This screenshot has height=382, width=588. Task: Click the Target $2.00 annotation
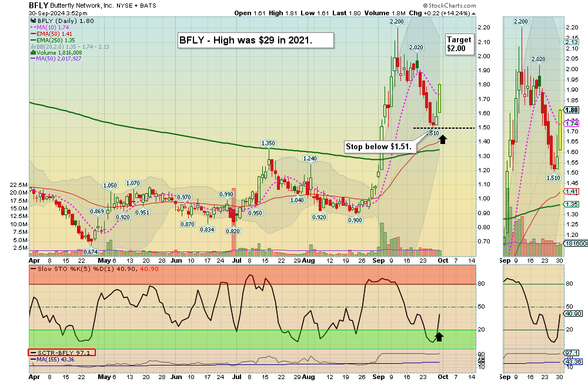pos(459,44)
